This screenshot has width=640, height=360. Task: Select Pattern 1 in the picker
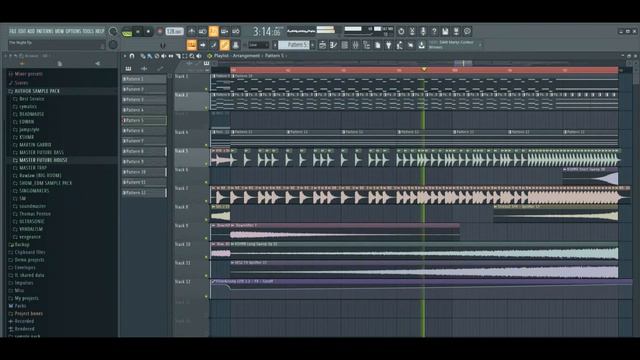click(x=144, y=79)
